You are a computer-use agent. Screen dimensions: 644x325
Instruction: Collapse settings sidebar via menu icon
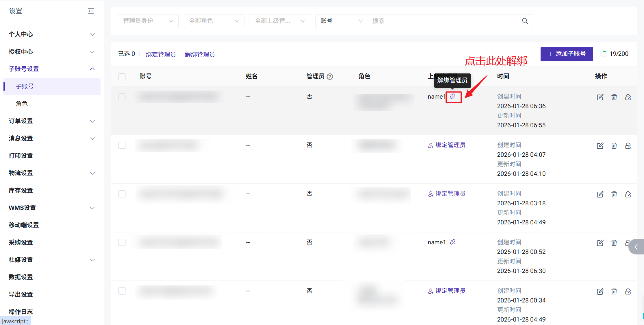(91, 11)
